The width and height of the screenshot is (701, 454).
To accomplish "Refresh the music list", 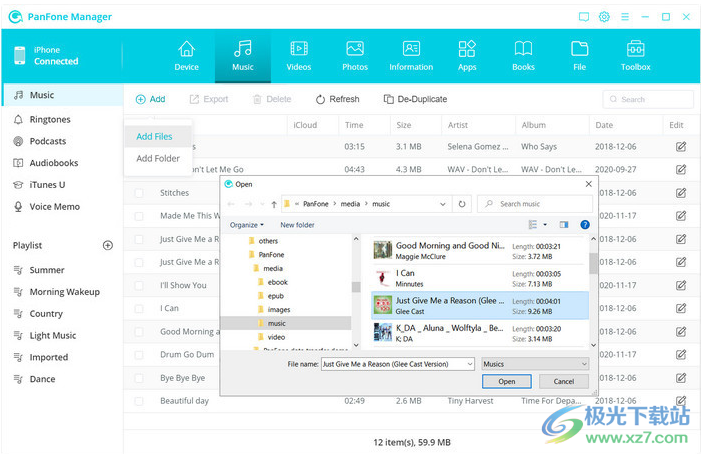I will tap(338, 99).
